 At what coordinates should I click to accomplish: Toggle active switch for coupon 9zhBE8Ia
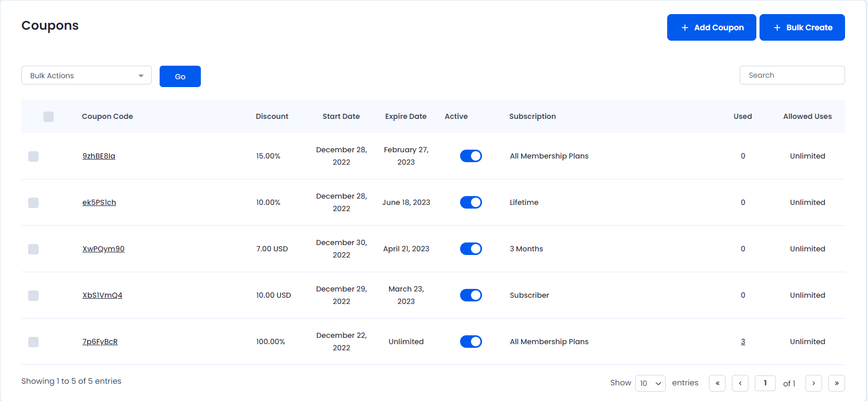click(471, 156)
